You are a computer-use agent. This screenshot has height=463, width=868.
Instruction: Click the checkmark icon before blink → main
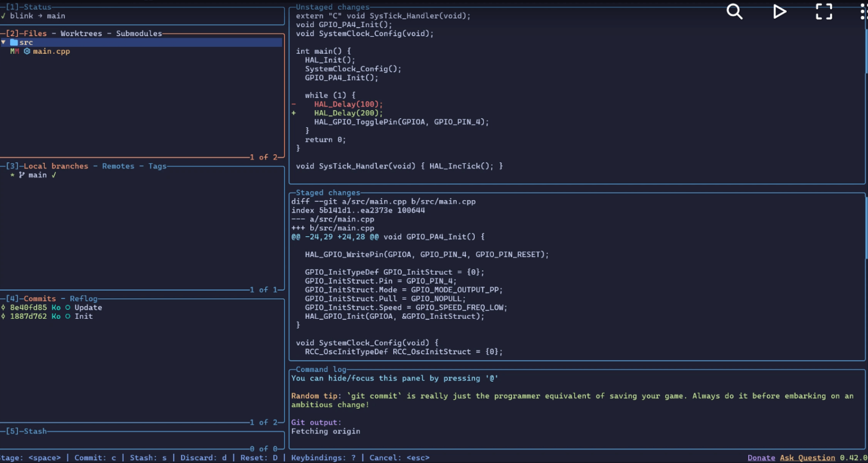(x=5, y=15)
